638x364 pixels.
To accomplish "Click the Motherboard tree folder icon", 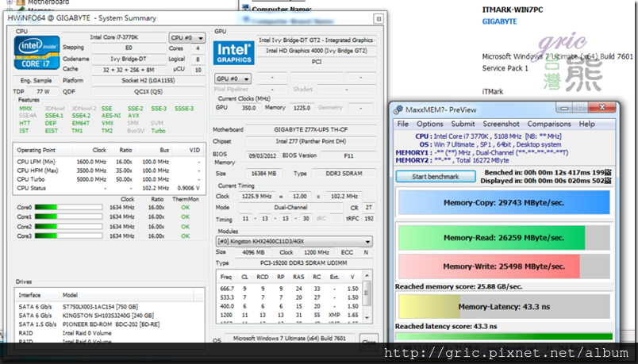I will tap(19, 2).
